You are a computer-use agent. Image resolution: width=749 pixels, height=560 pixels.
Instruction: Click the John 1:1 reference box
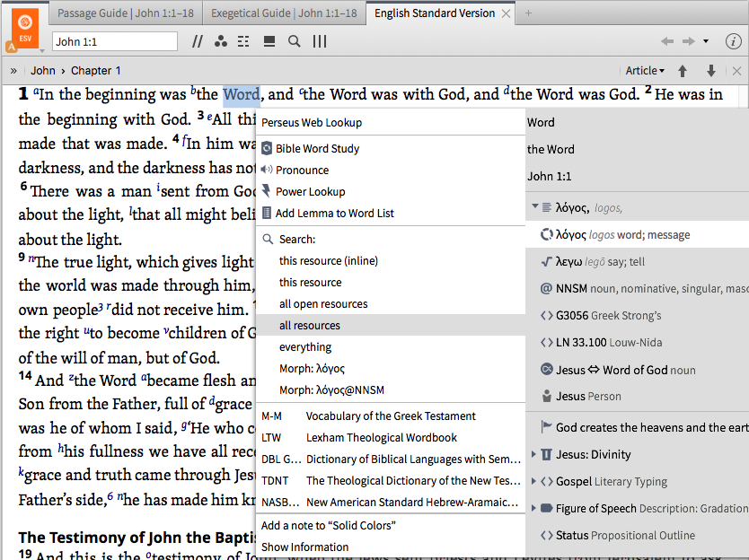click(115, 41)
